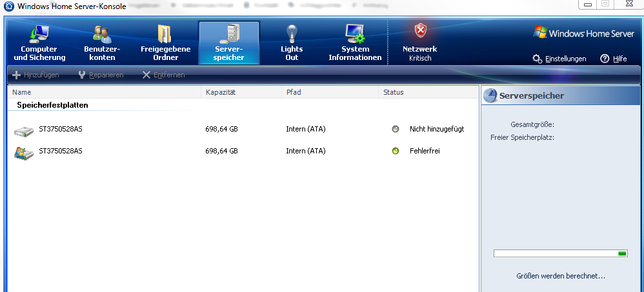This screenshot has height=292, width=644.
Task: Select the Serverspeicher tab
Action: pos(229,43)
